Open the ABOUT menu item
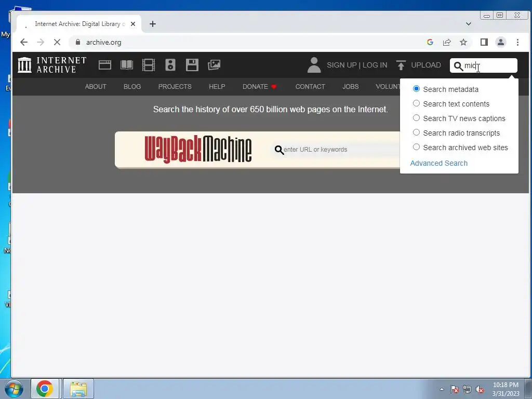 96,87
